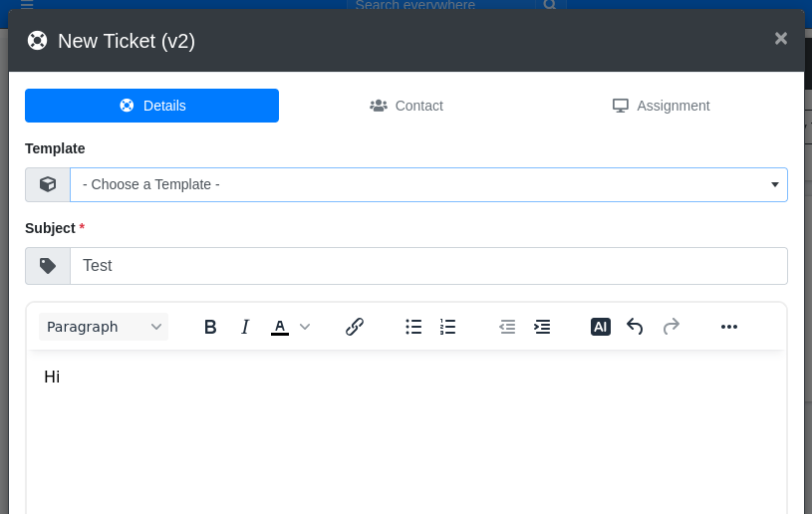Switch to the Contact tab
The height and width of the screenshot is (514, 812).
coord(406,106)
